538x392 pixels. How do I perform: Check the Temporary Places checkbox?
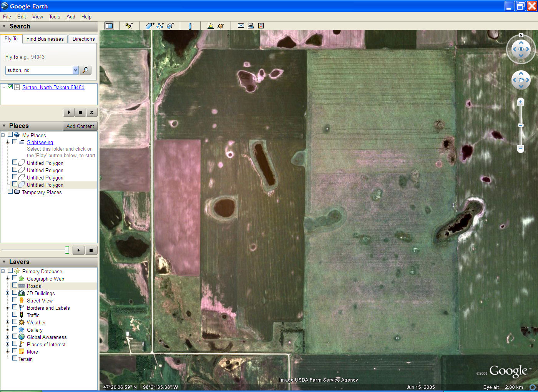pos(10,192)
